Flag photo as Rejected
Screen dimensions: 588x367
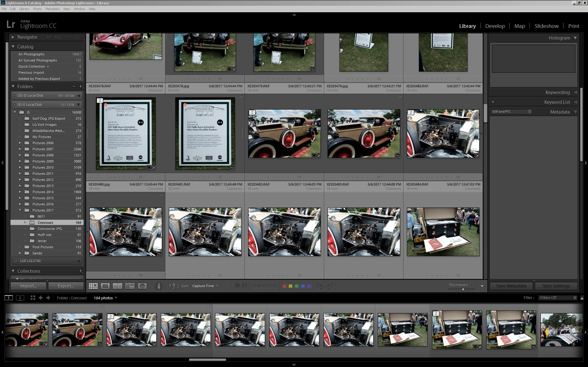(x=245, y=286)
